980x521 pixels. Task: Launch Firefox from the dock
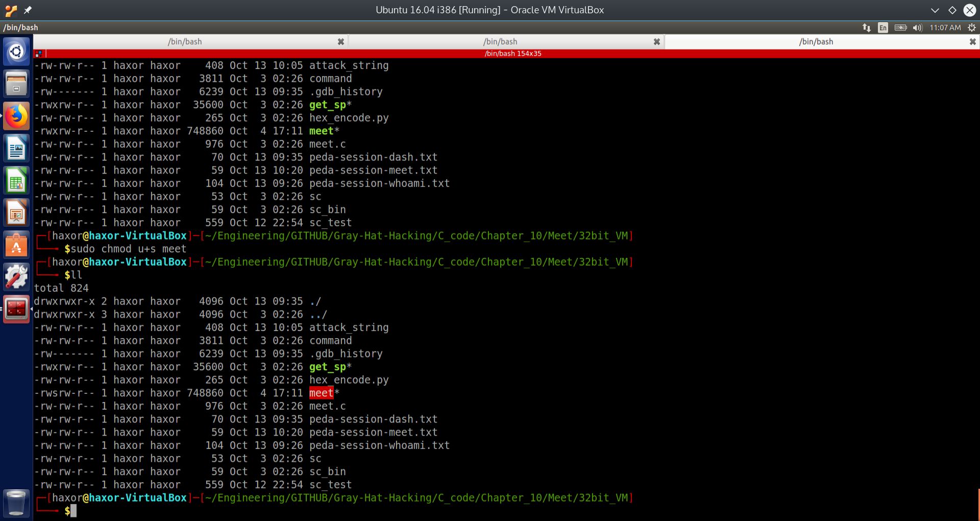pyautogui.click(x=16, y=116)
